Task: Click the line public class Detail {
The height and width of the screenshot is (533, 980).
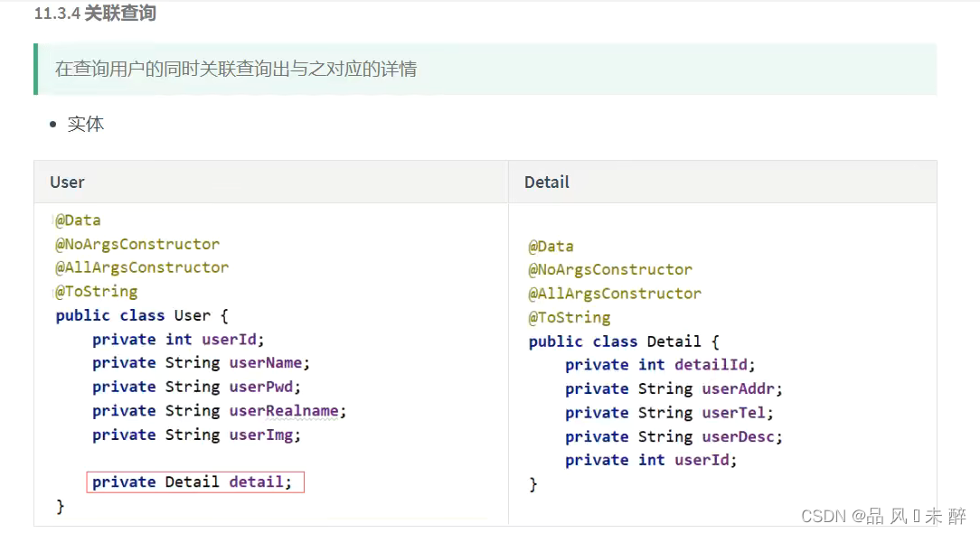Action: click(624, 341)
